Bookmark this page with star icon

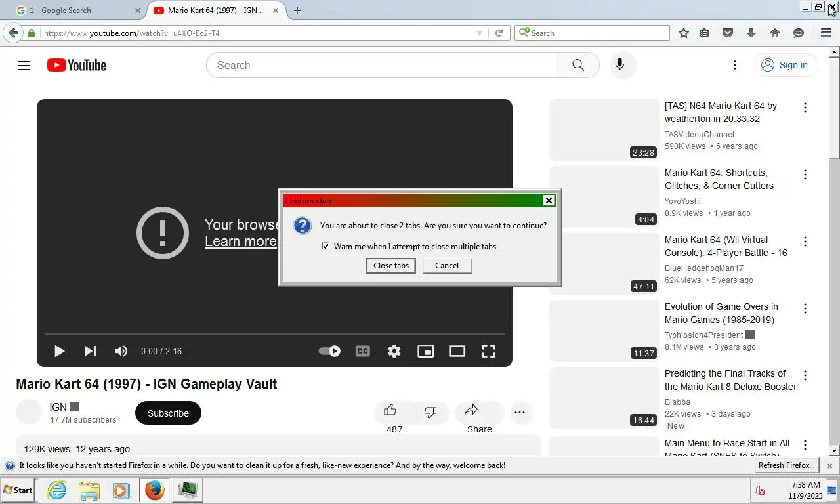[x=684, y=33]
